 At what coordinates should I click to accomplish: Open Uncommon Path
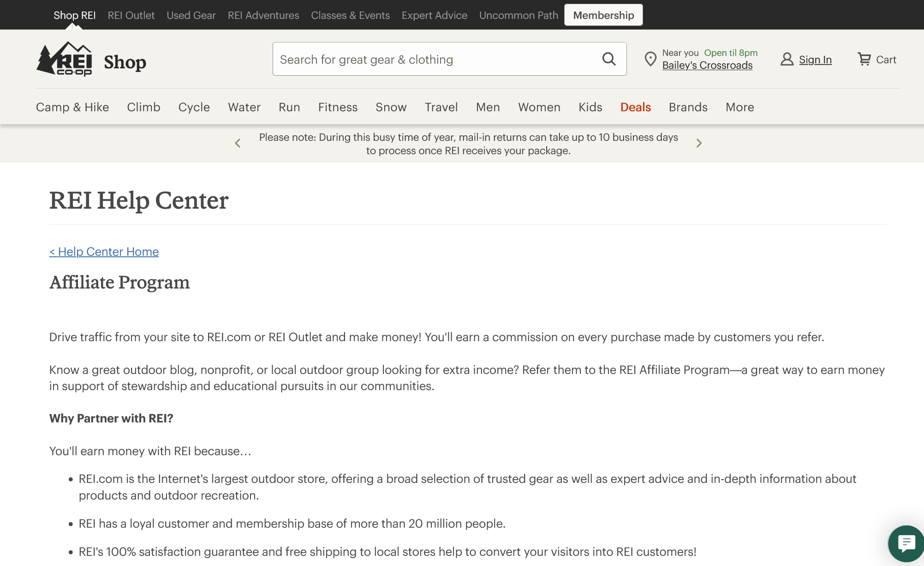[519, 15]
